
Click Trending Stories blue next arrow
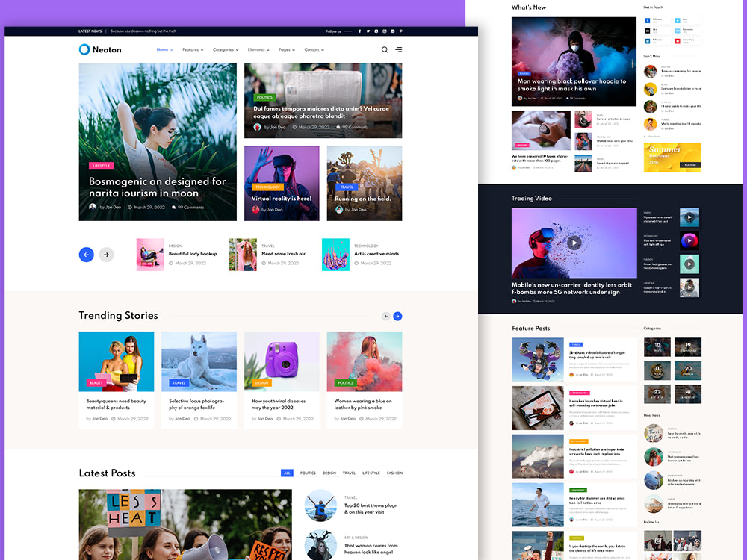pos(398,316)
